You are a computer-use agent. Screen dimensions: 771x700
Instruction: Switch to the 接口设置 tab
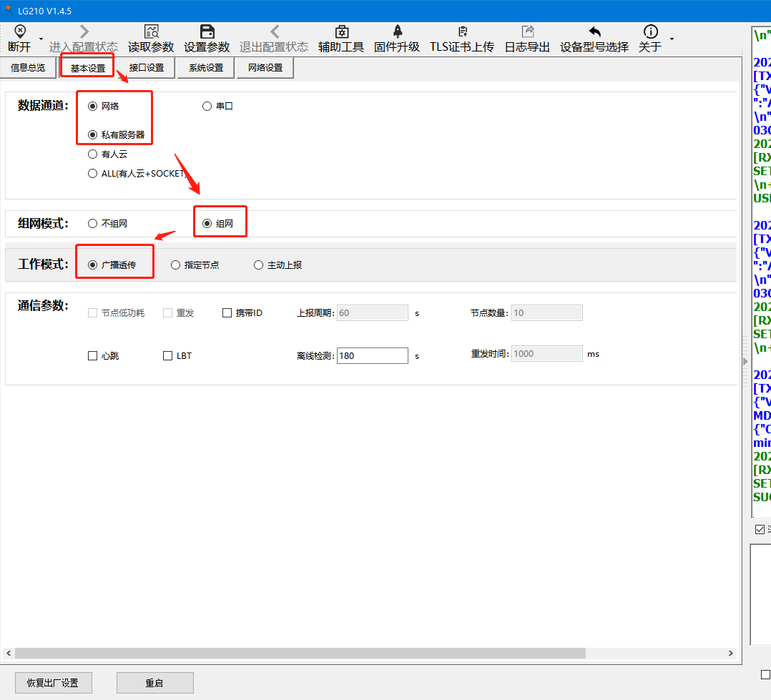[147, 68]
